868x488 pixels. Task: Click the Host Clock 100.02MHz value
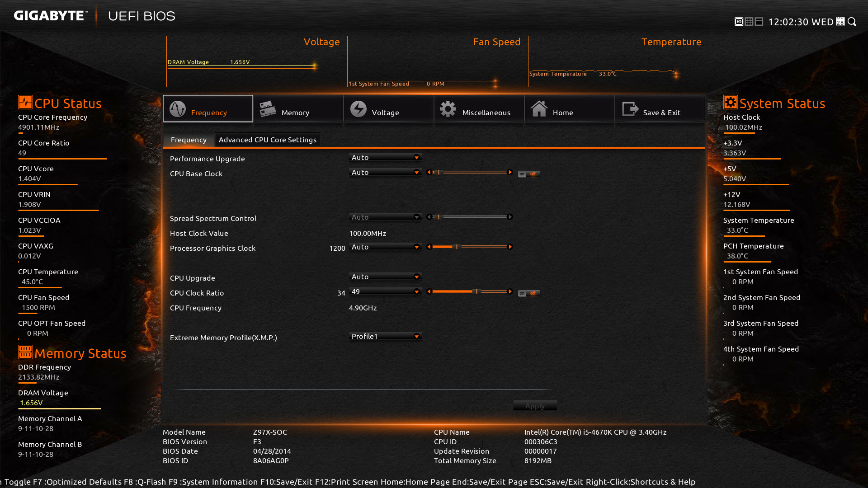[744, 127]
